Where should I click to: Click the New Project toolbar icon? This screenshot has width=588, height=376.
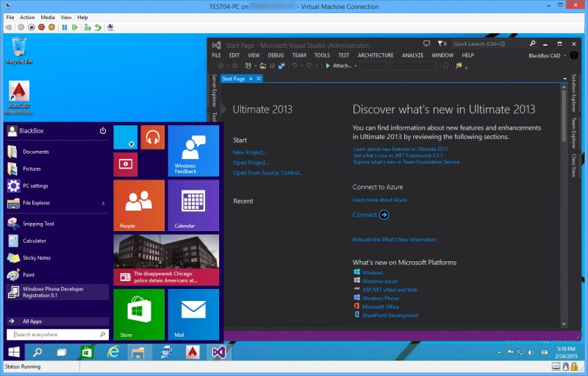pyautogui.click(x=248, y=65)
